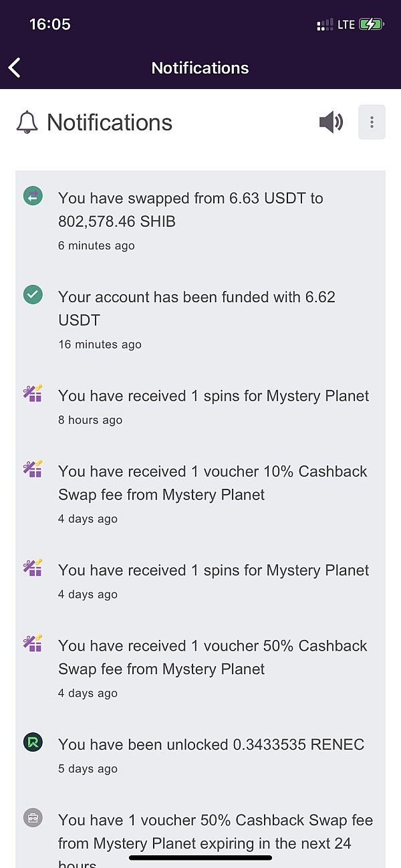Open the unlocked 0.3433535 RENEC notification

tap(211, 744)
